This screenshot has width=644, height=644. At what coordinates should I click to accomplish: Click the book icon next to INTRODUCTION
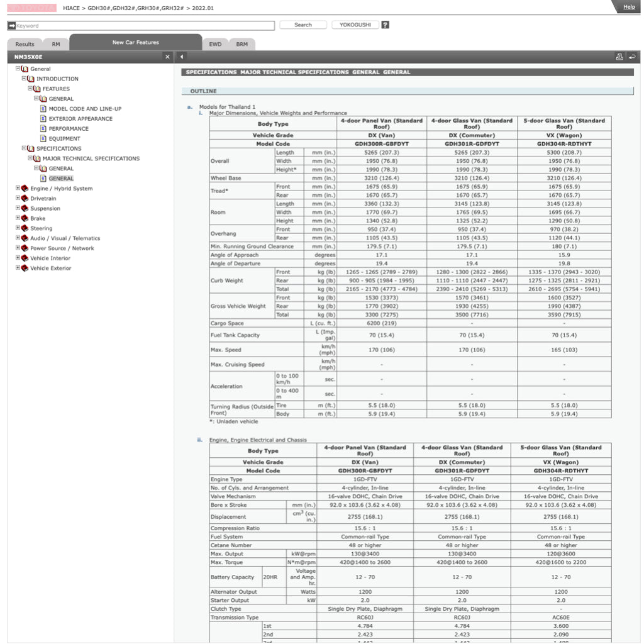(30, 79)
